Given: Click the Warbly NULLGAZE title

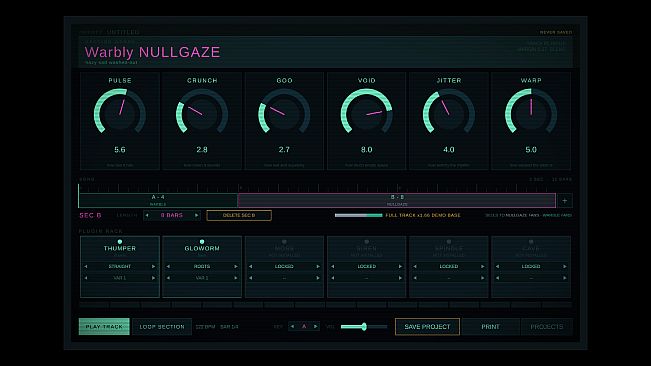Looking at the screenshot, I should [152, 52].
